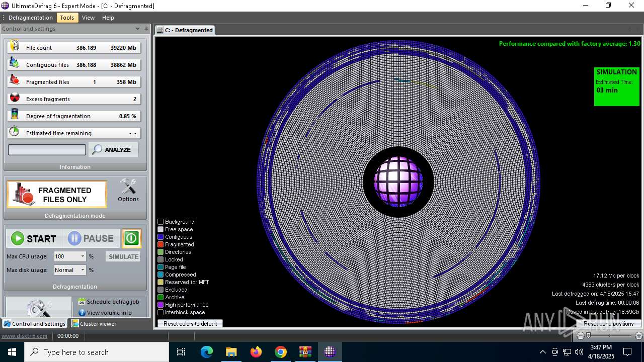Click the Contiguous color swatch

(x=160, y=237)
